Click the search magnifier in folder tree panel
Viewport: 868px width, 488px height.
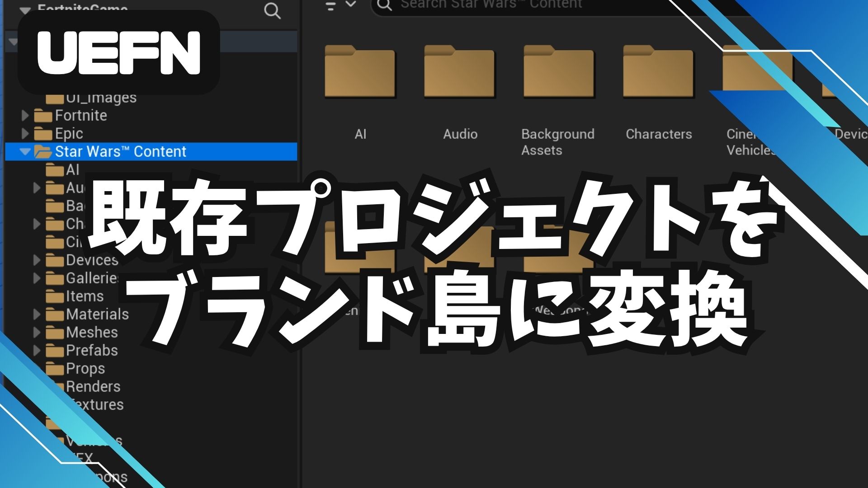pyautogui.click(x=272, y=10)
